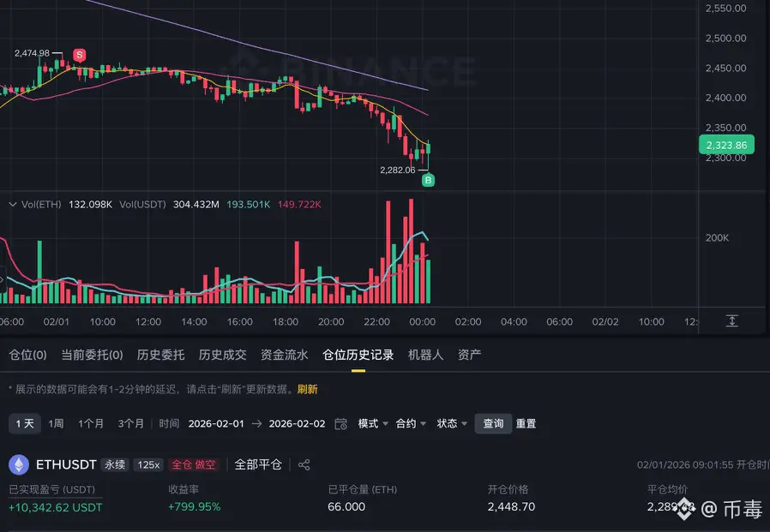Switch to the 历史委托 tab
Screen dimensions: 770x532
pyautogui.click(x=160, y=355)
